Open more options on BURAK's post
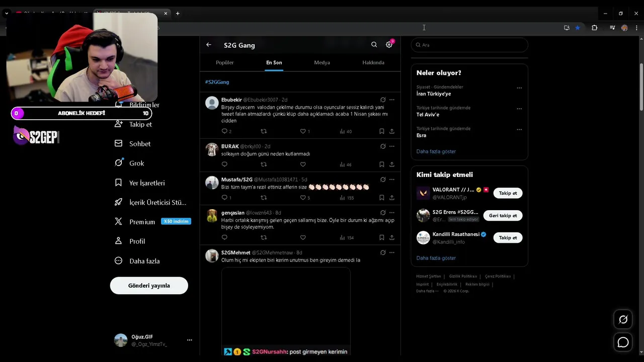The height and width of the screenshot is (362, 644). (x=392, y=146)
